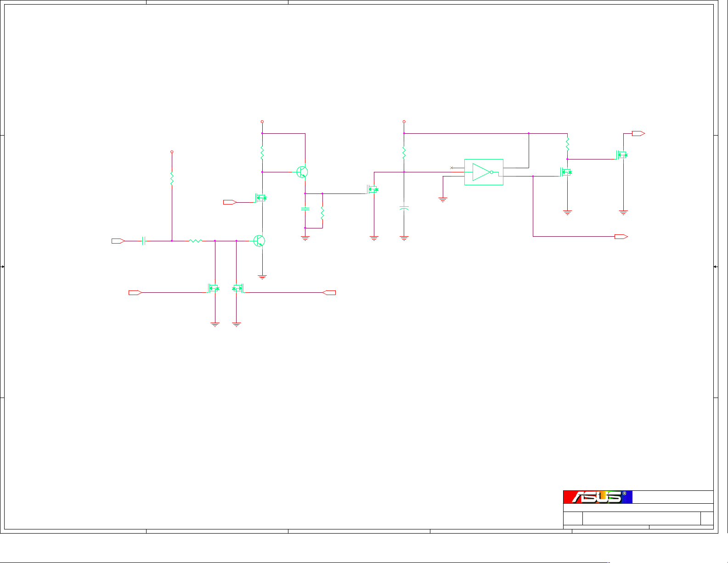Select the polarized capacitor left of the inverter
The image size is (728, 563).
pyautogui.click(x=404, y=209)
